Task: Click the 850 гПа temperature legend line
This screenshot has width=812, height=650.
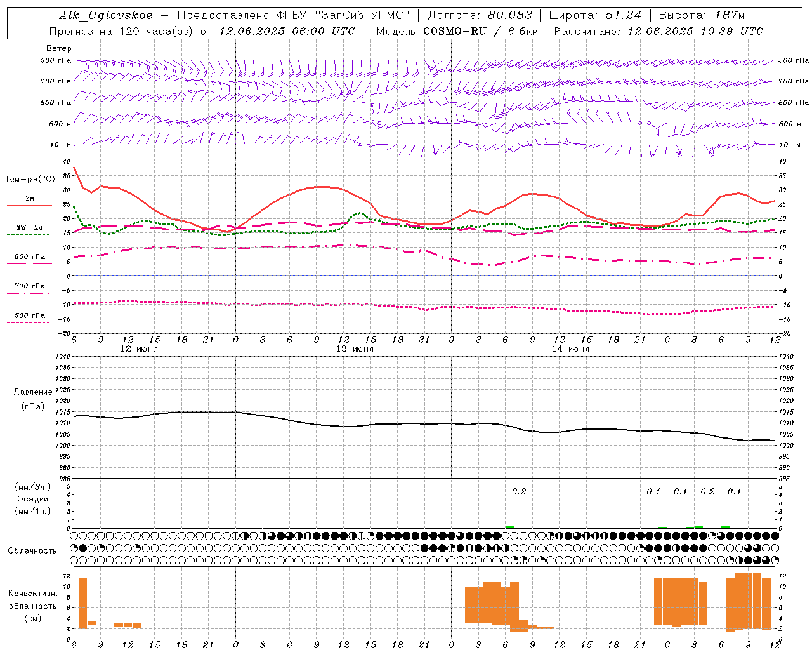Action: tap(29, 263)
